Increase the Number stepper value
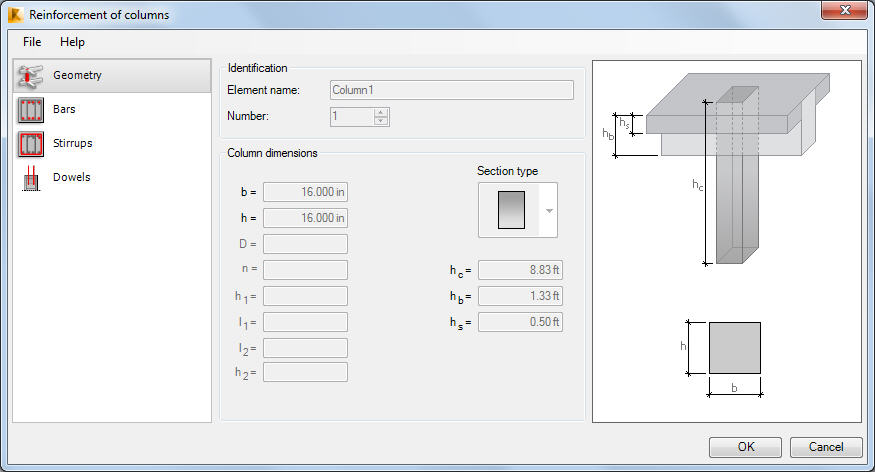This screenshot has height=472, width=875. 380,112
